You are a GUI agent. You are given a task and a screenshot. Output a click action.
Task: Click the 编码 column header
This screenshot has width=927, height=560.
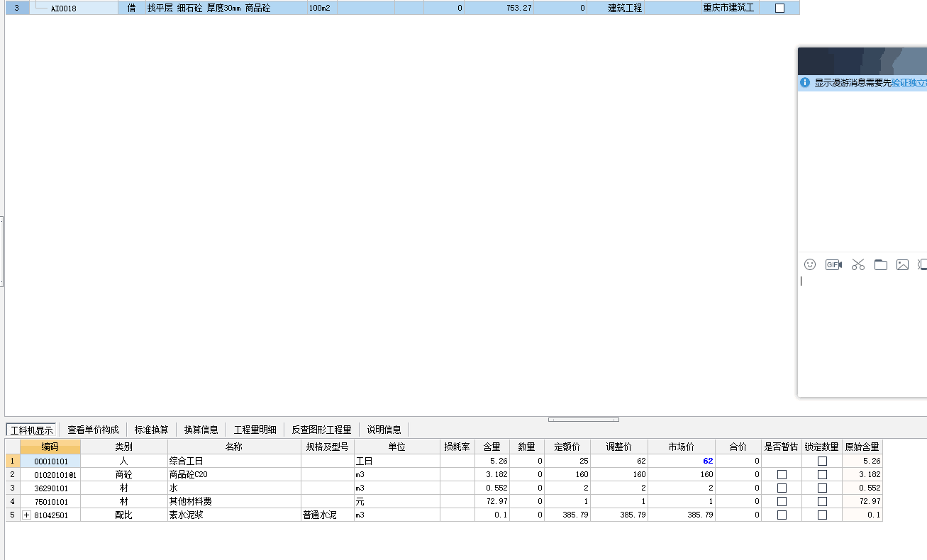click(50, 447)
